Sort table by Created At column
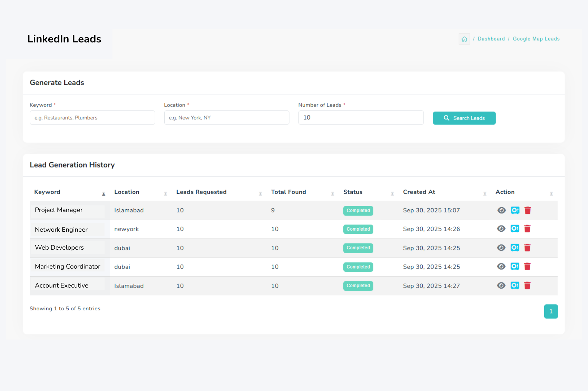The width and height of the screenshot is (588, 391). [419, 192]
